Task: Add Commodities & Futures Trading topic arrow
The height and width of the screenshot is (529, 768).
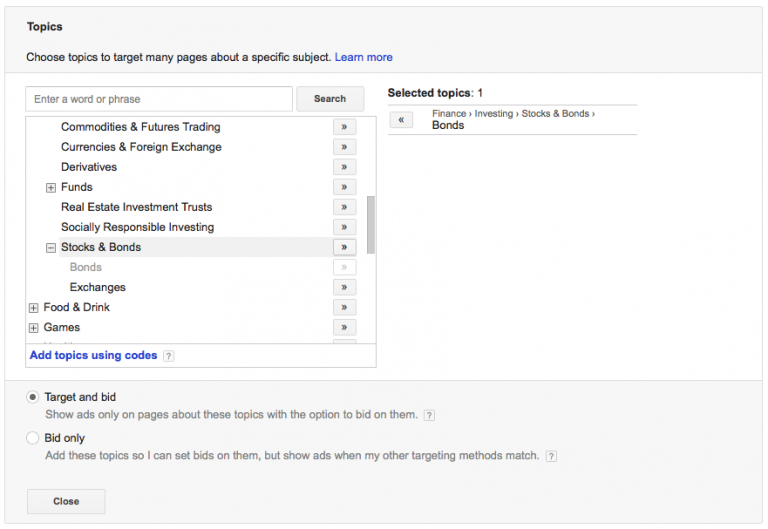Action: [x=344, y=127]
